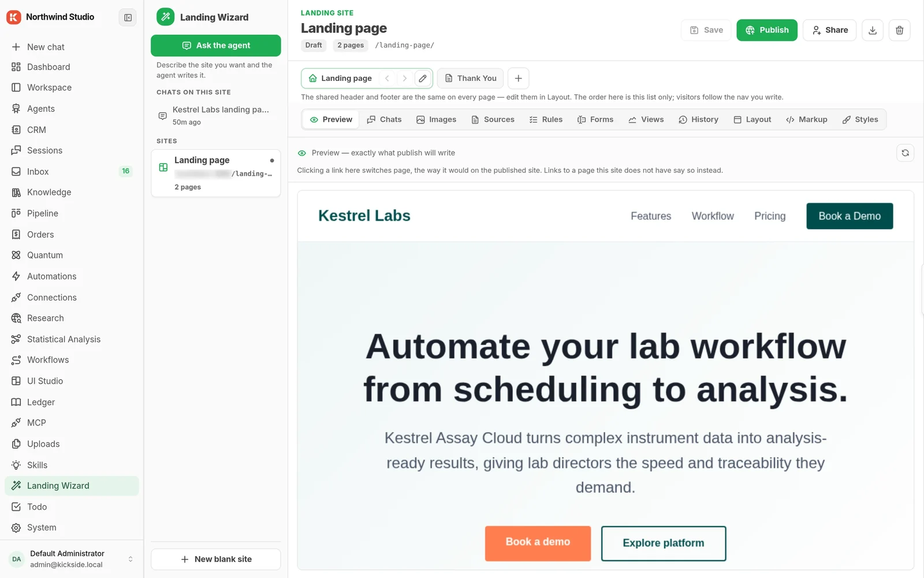924x578 pixels.
Task: Switch to the Preview tab
Action: [331, 120]
